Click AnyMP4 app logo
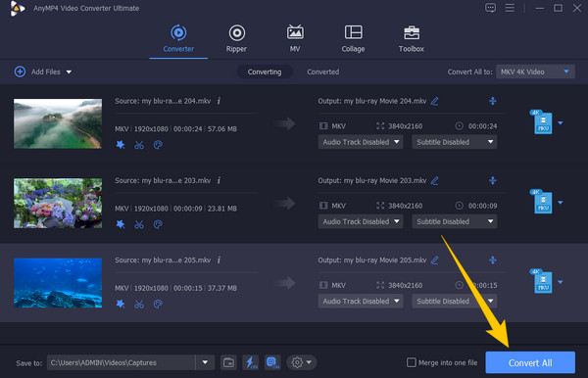Image resolution: width=588 pixels, height=378 pixels. tap(17, 8)
